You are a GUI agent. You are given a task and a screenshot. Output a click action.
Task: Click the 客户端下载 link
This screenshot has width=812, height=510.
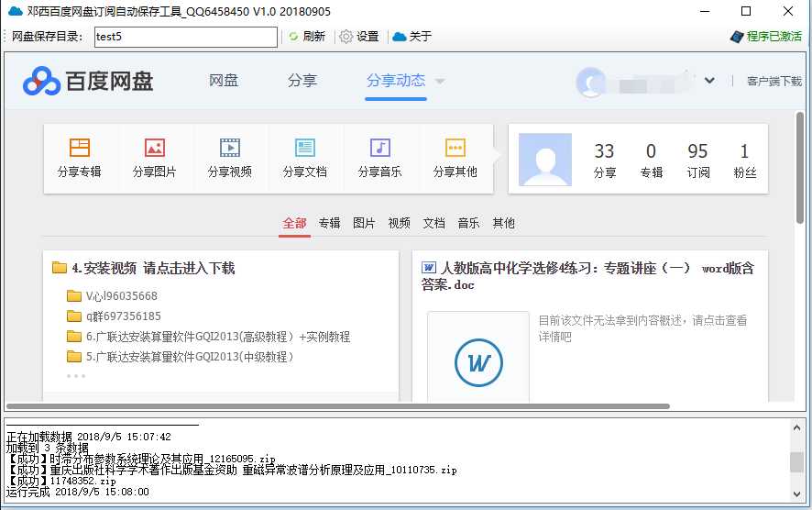[774, 82]
